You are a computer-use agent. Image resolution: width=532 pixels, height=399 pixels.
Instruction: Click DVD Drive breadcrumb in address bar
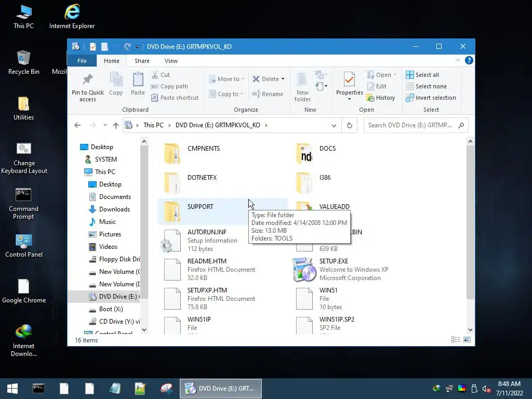[x=218, y=125]
